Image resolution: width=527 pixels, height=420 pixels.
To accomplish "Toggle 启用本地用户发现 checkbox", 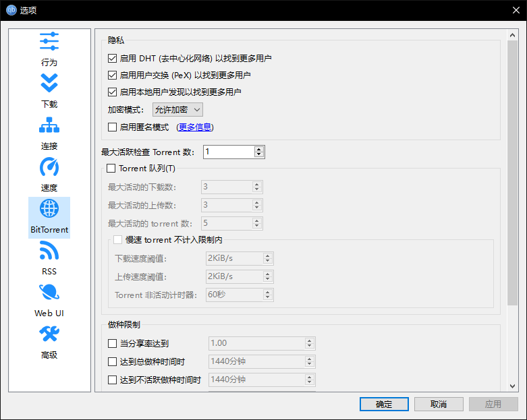I will click(112, 92).
